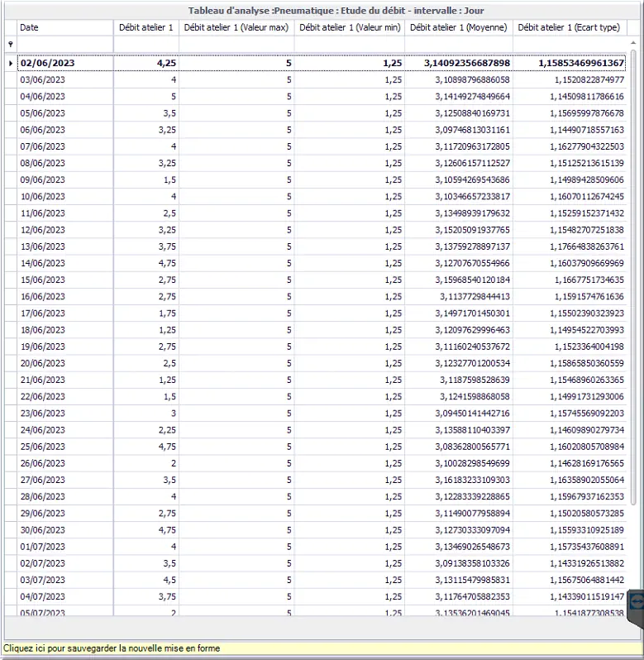This screenshot has height=660, width=644.
Task: Click Débit atelier 1 (Valeur min) header
Action: (x=350, y=27)
